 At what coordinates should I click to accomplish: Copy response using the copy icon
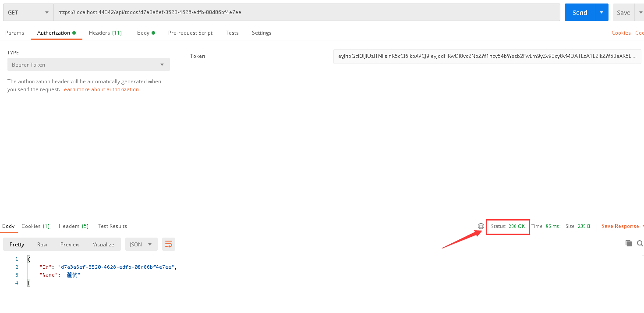pyautogui.click(x=629, y=243)
